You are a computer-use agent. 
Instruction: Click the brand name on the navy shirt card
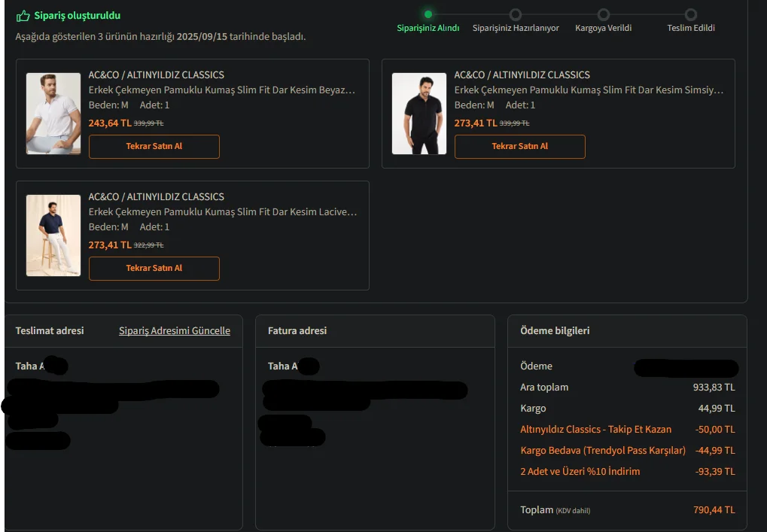pyautogui.click(x=156, y=196)
